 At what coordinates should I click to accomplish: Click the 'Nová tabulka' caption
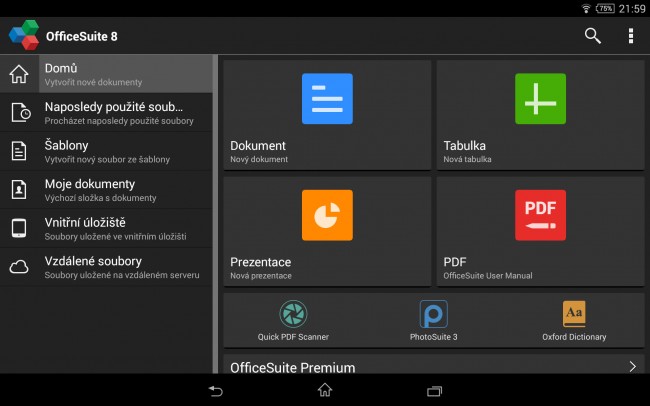point(467,159)
